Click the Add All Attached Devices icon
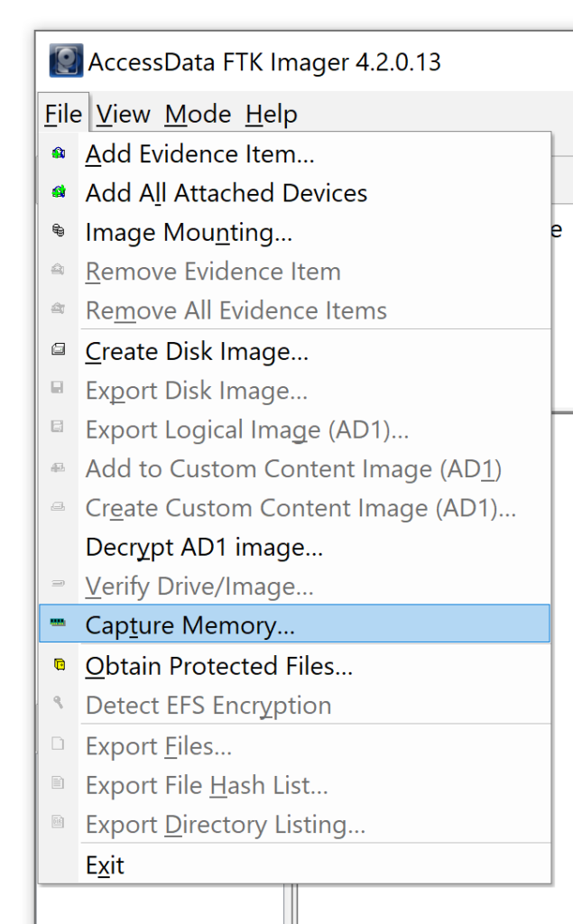The image size is (573, 924). click(x=56, y=192)
